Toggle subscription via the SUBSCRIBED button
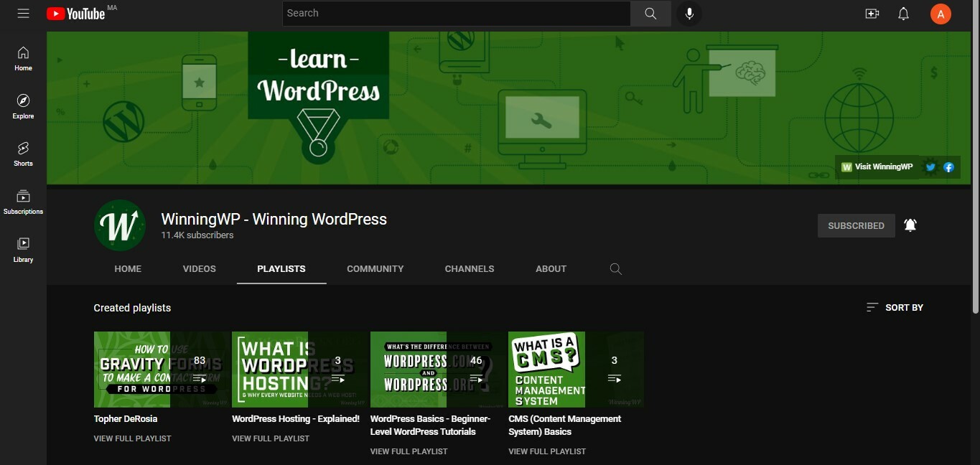 [x=856, y=225]
